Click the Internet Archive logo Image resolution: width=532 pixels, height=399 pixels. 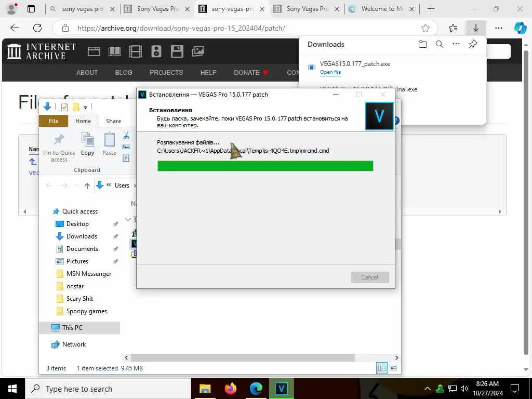click(x=42, y=51)
